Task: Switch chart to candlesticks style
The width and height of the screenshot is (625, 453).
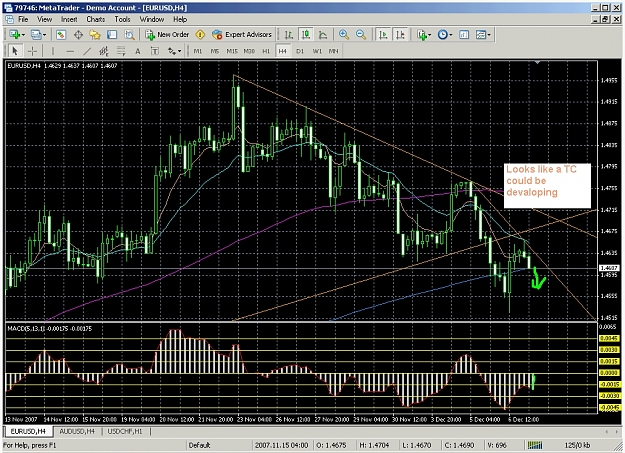Action: point(306,35)
